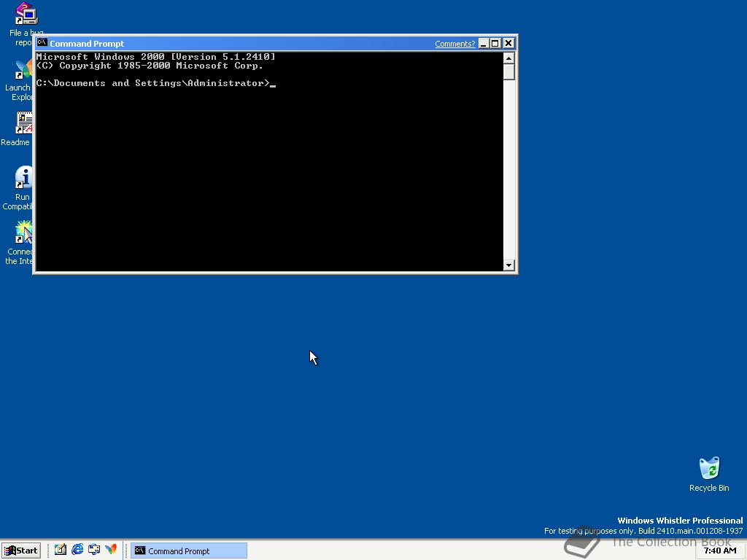This screenshot has height=560, width=747.
Task: Click the Windows Whistler Professional desktop text
Action: click(680, 521)
